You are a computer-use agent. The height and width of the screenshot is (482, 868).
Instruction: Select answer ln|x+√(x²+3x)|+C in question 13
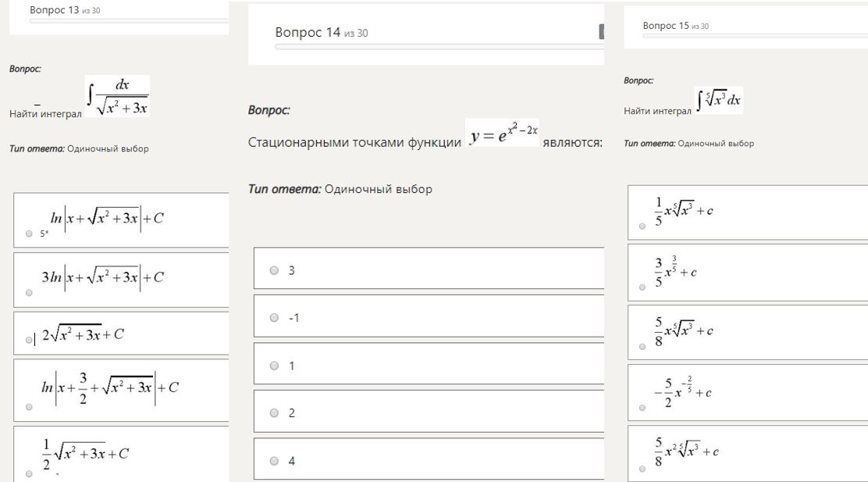click(x=29, y=233)
